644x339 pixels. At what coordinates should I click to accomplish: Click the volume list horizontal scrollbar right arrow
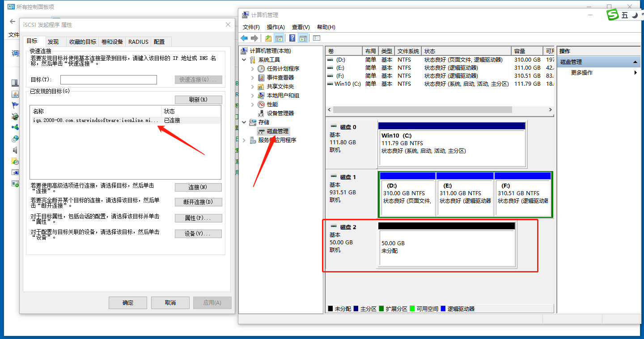pyautogui.click(x=551, y=109)
